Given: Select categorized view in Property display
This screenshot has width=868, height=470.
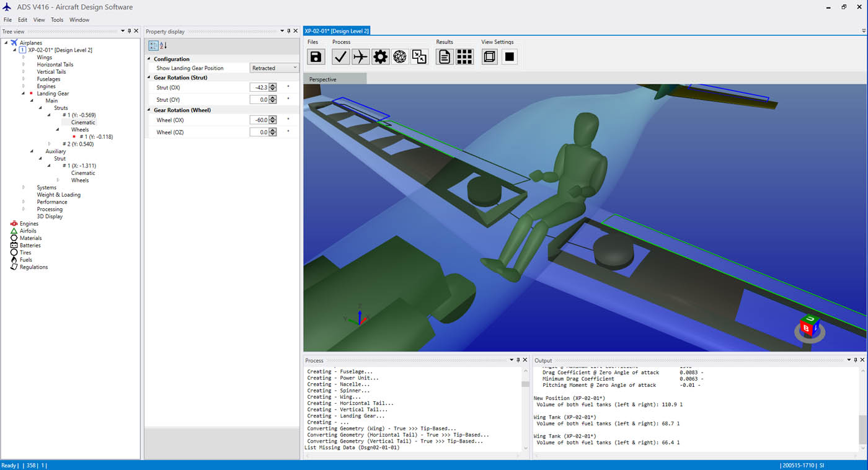Looking at the screenshot, I should (153, 45).
